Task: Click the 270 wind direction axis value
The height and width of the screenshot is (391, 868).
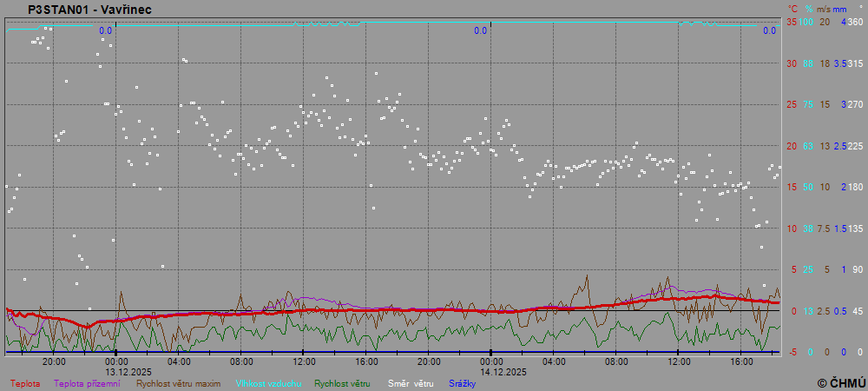Action: [x=855, y=104]
